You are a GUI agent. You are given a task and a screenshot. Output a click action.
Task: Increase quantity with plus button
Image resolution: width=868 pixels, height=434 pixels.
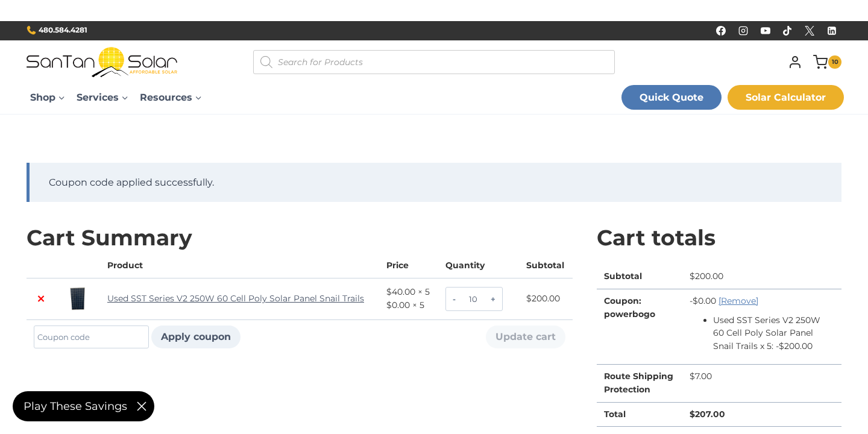pos(492,300)
